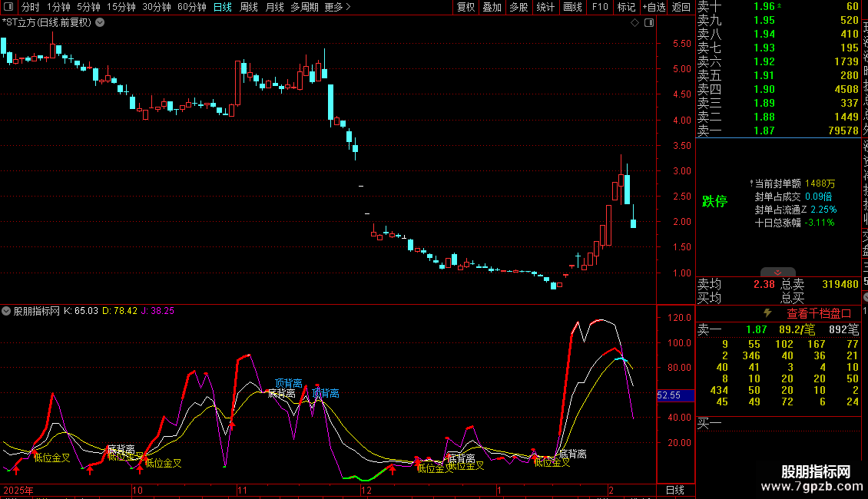
Task: Click the 卖均 2.38 value
Action: tap(764, 284)
